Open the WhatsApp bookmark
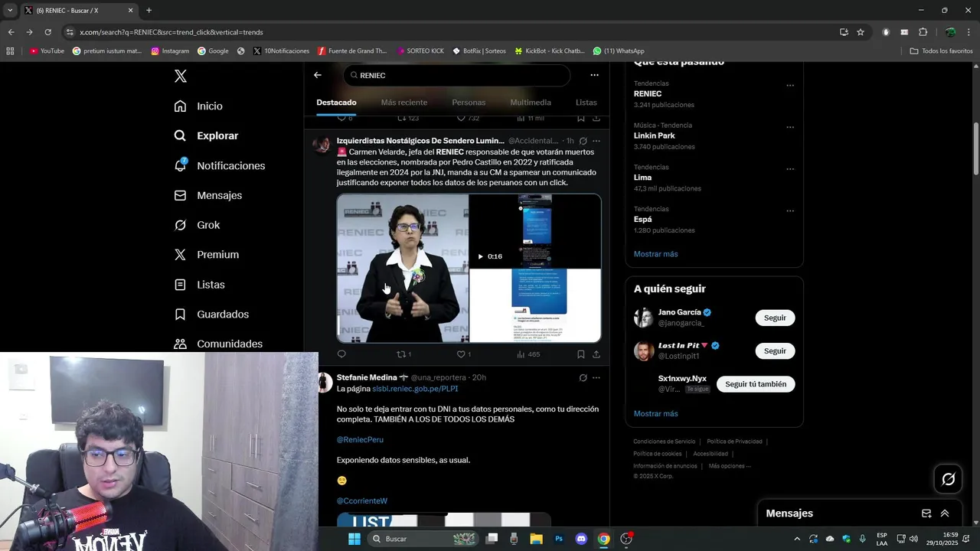Viewport: 980px width, 551px height. [618, 51]
